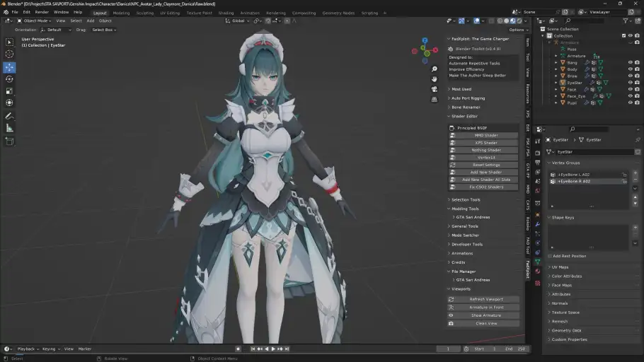Screen dimensions: 644x362
Task: Click Refresh Viewport button
Action: click(x=483, y=300)
